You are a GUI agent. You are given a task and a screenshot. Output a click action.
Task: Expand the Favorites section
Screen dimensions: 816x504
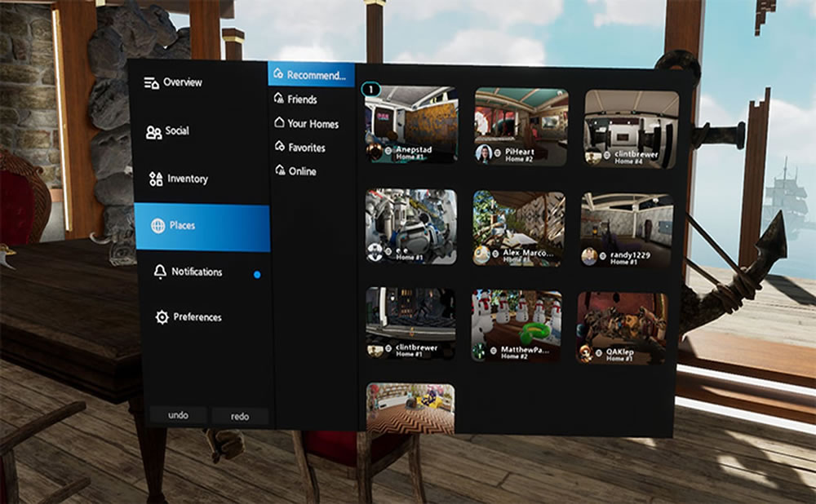303,148
